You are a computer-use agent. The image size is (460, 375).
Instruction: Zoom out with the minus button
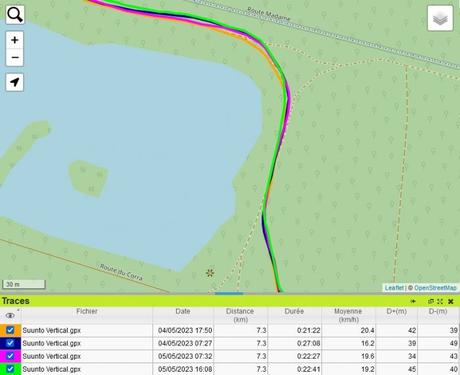pos(15,57)
